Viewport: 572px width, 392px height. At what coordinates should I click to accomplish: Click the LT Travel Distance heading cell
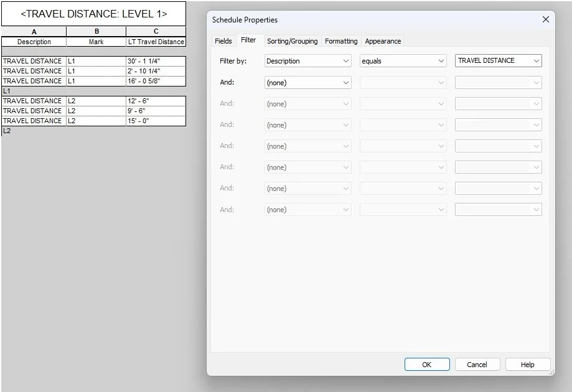(156, 42)
